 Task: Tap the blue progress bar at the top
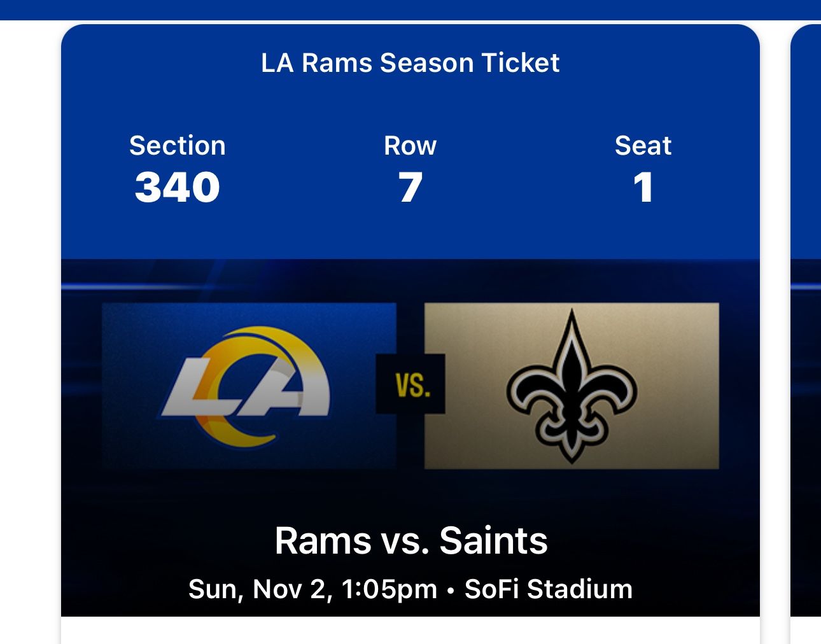click(x=410, y=10)
